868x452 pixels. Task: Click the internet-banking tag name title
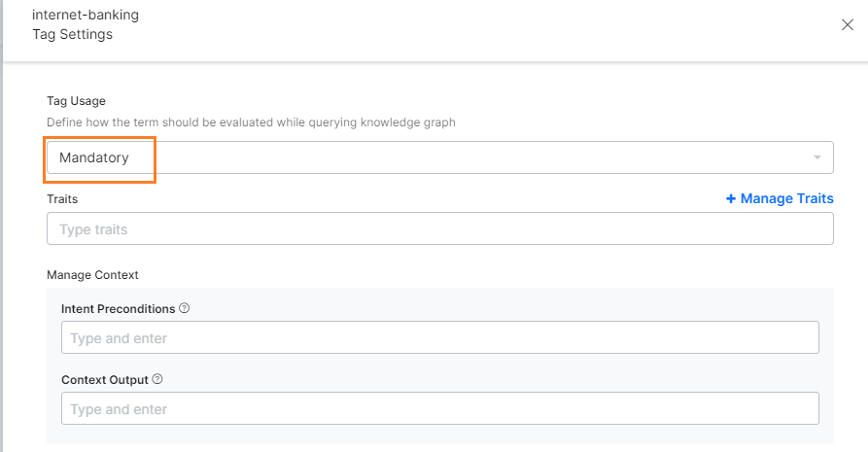pos(86,15)
